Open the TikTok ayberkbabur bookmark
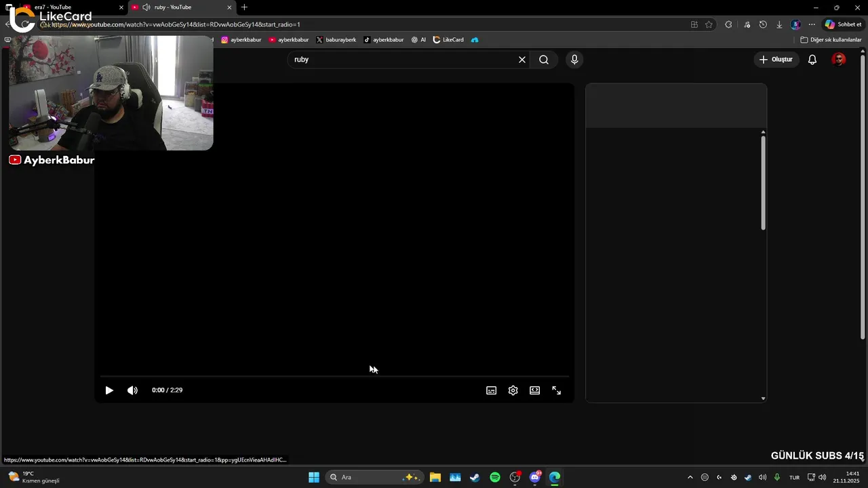868x488 pixels. [384, 40]
